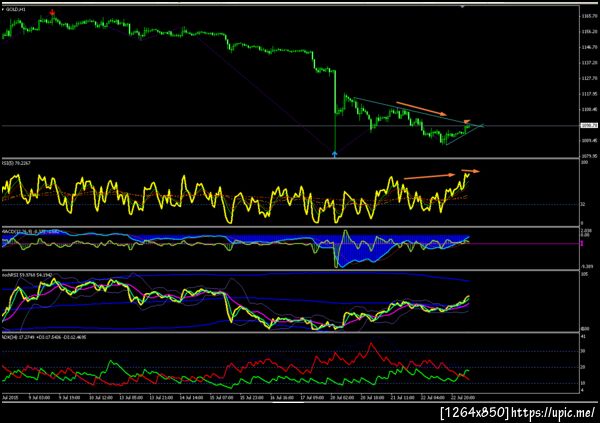Click the chart shift triangle on the top edge
Image resolution: width=600 pixels, height=423 pixels.
click(463, 6)
